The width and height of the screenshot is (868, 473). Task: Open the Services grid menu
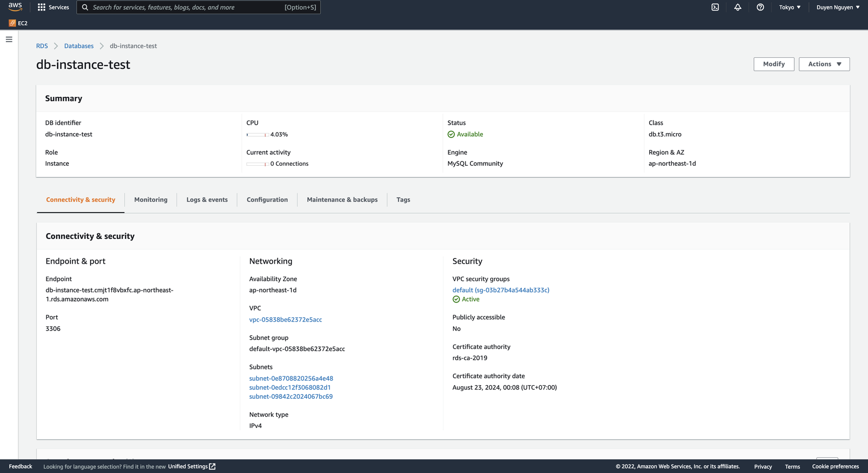42,7
